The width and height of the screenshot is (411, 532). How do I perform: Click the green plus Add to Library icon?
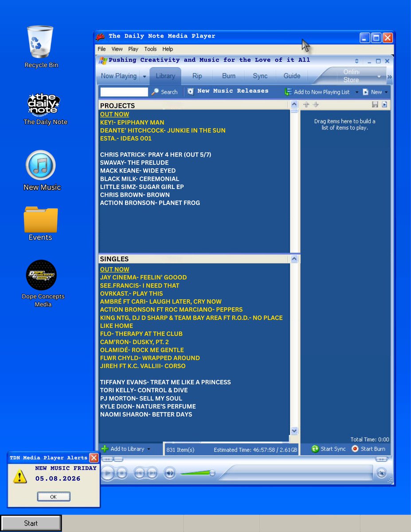(x=105, y=449)
